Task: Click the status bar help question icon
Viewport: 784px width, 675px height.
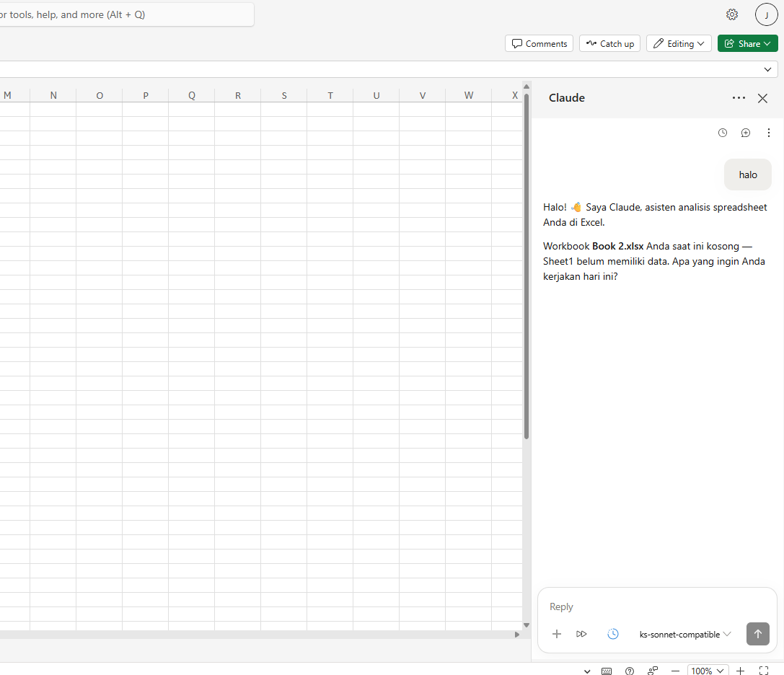Action: pos(630,671)
